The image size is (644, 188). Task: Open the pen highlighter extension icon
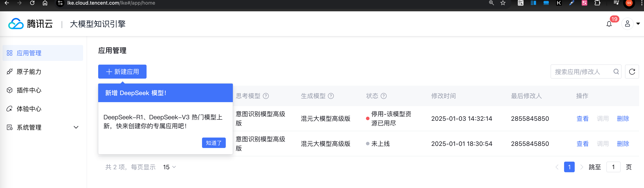[572, 3]
